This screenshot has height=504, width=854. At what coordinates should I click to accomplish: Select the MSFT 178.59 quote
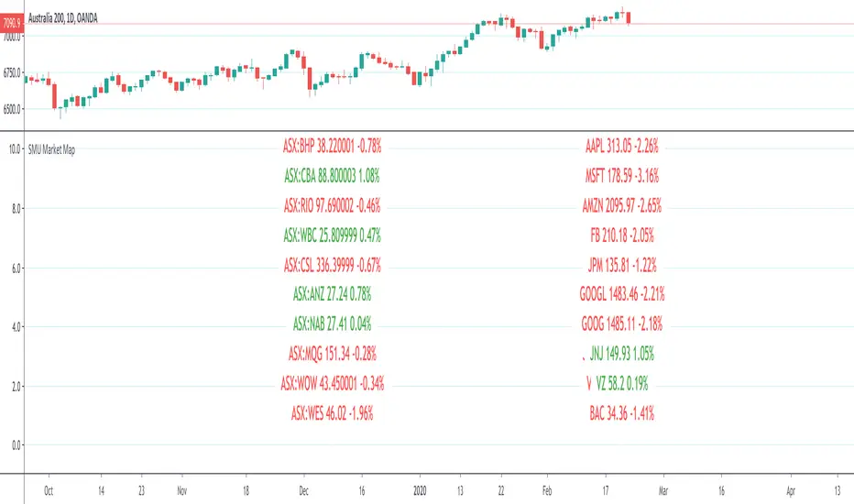[628, 175]
